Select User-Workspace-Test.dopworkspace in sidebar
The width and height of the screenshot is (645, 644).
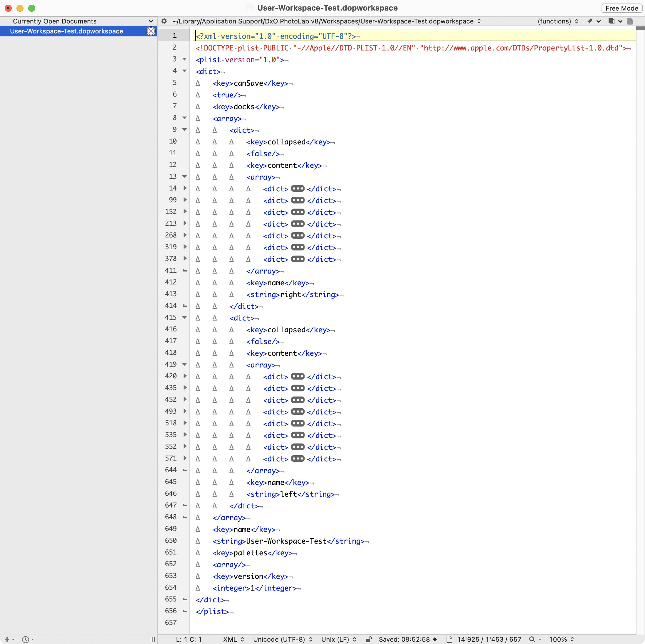click(67, 31)
